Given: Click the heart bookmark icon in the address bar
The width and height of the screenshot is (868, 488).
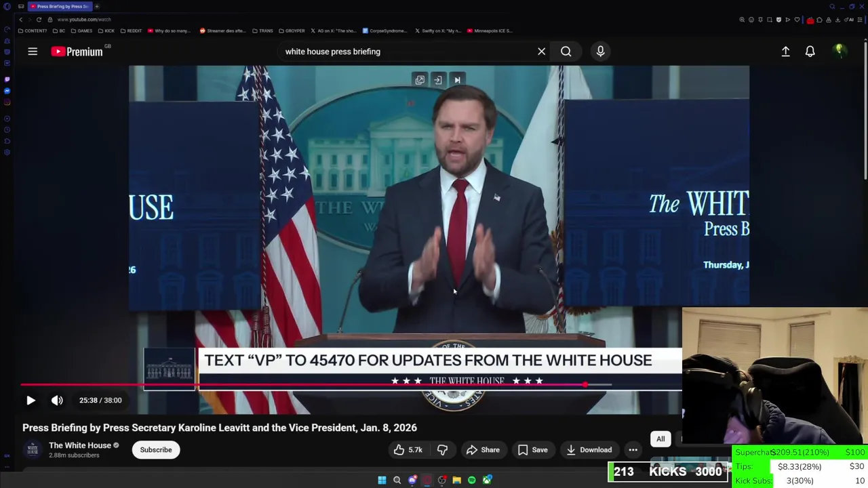Looking at the screenshot, I should pos(797,20).
